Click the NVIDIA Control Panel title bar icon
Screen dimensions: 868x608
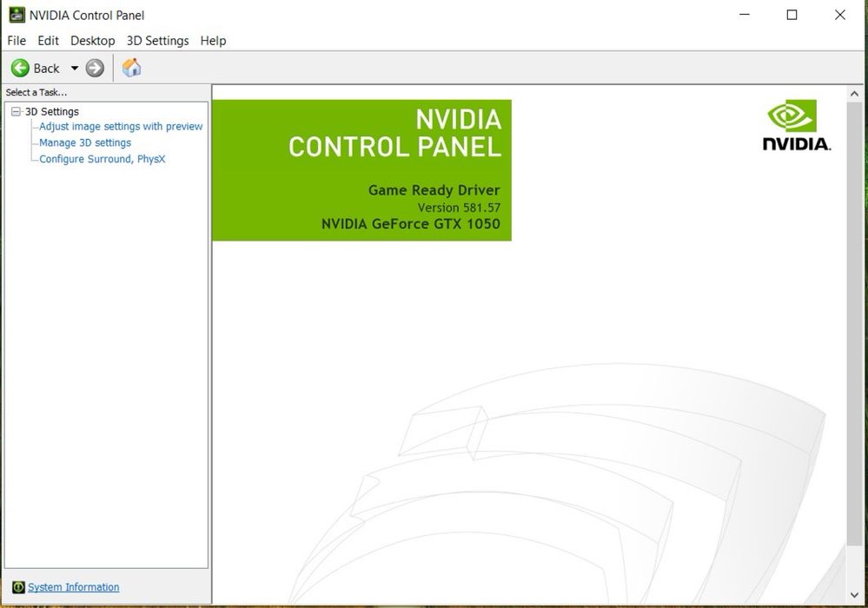(x=17, y=15)
